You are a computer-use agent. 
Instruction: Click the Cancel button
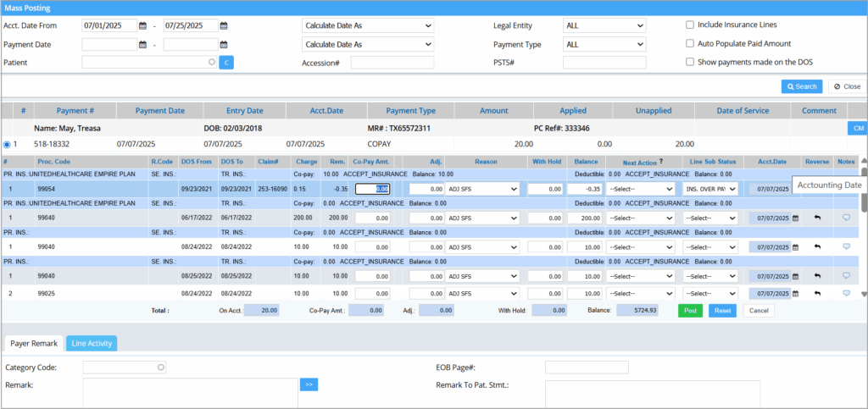(759, 311)
